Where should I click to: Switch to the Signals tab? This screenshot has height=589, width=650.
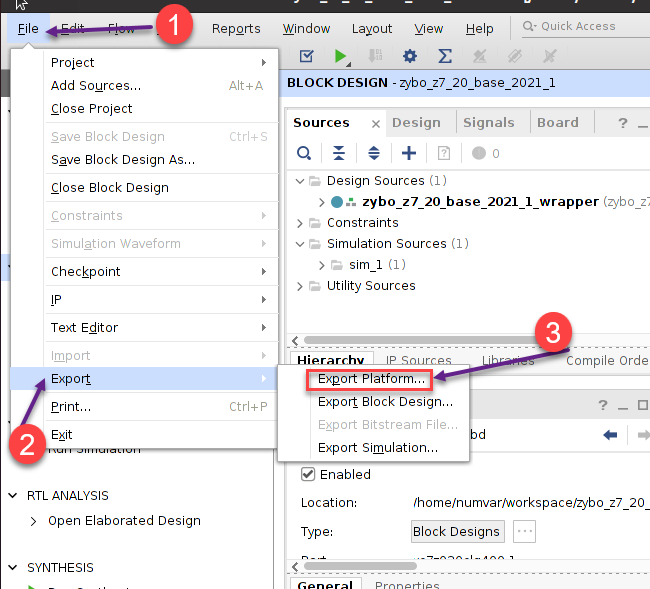tap(487, 123)
